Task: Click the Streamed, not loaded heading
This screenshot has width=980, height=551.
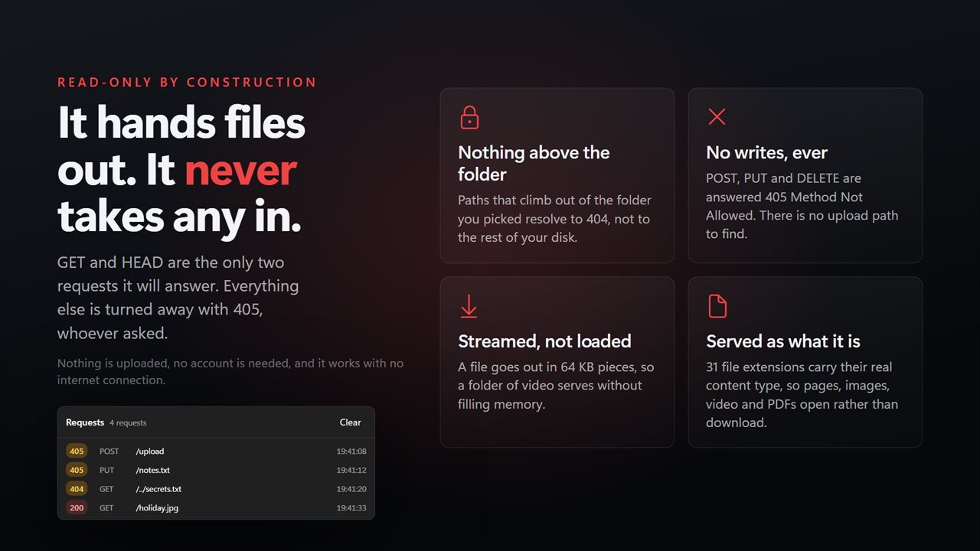Action: [x=544, y=341]
